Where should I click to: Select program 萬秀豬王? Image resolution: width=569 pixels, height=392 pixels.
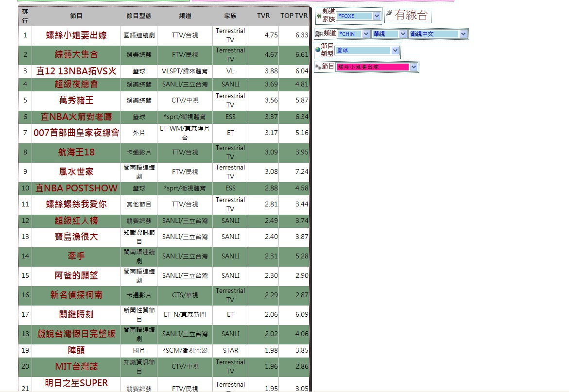(76, 100)
